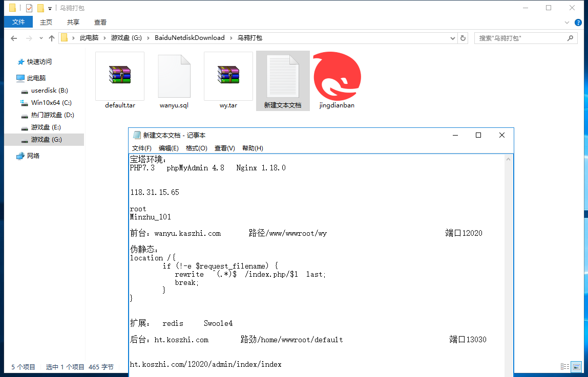Open address bar history dropdown

point(452,38)
